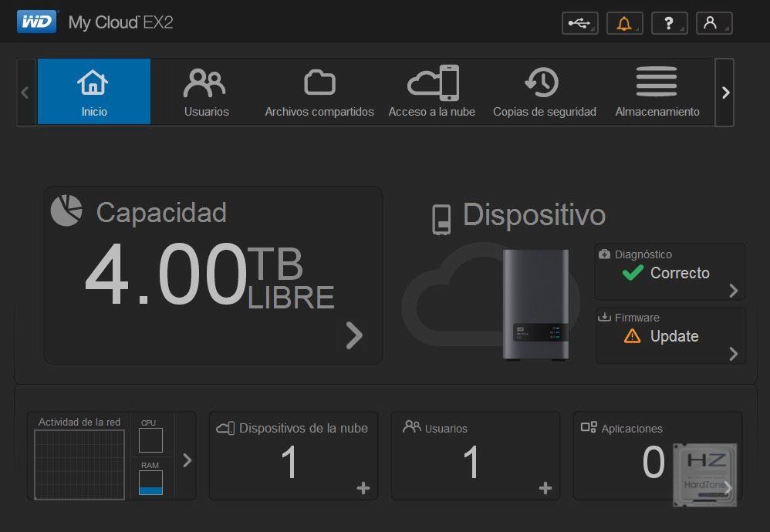Image resolution: width=770 pixels, height=532 pixels.
Task: Click the green Correcto checkmark
Action: coord(633,272)
